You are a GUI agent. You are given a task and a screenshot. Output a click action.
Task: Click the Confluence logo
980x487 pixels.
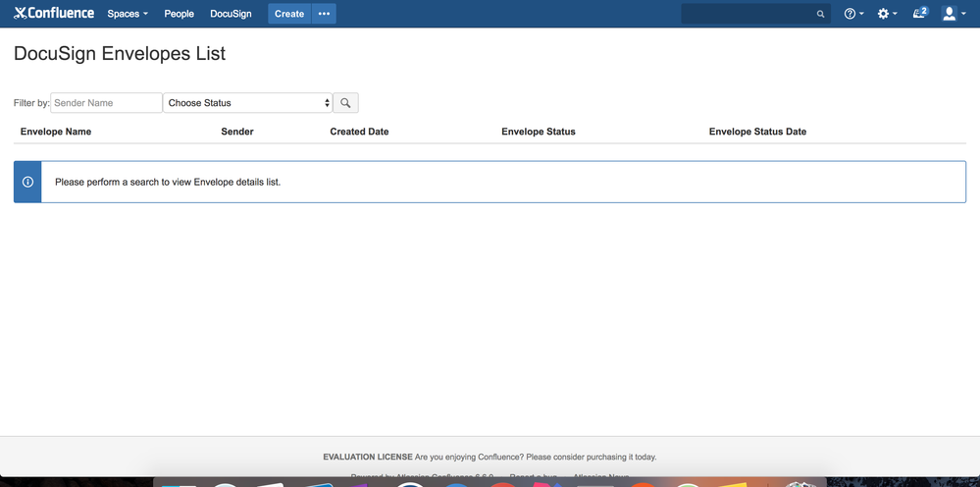(x=54, y=13)
